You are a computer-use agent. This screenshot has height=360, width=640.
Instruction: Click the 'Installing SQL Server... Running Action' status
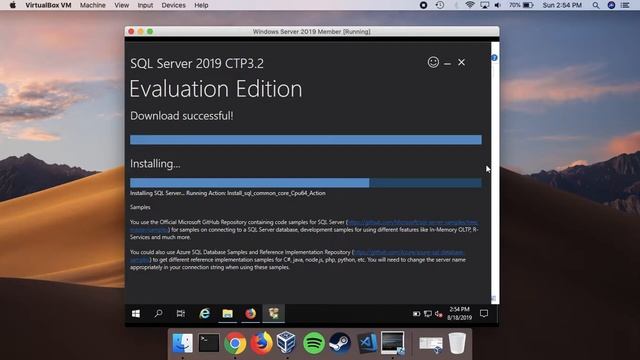click(x=228, y=193)
